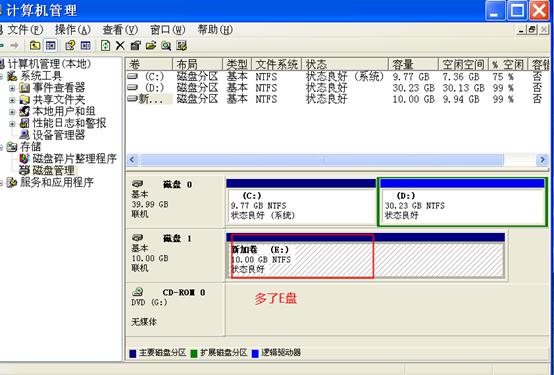This screenshot has height=375, width=554.
Task: Select 设备管理器 in the tree
Action: click(x=59, y=135)
